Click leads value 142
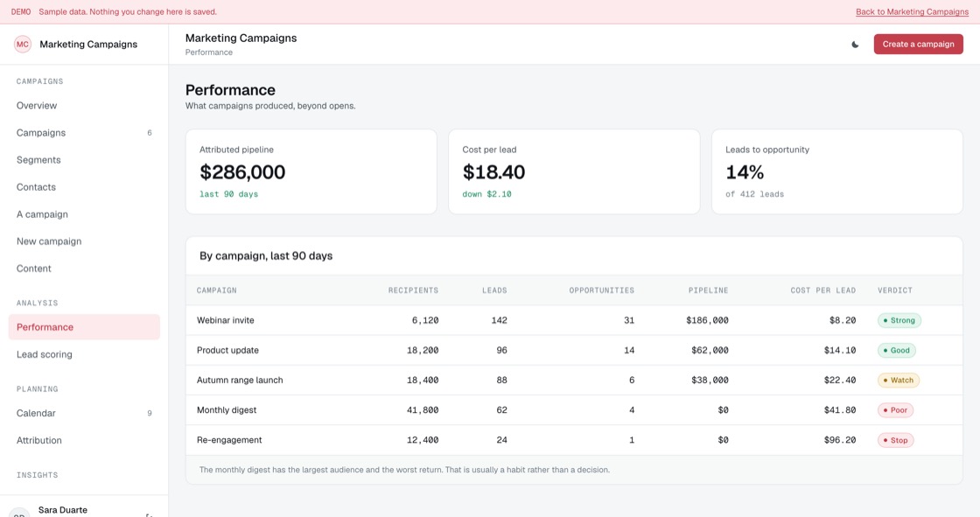Screen dimensions: 980x517 click(500, 321)
